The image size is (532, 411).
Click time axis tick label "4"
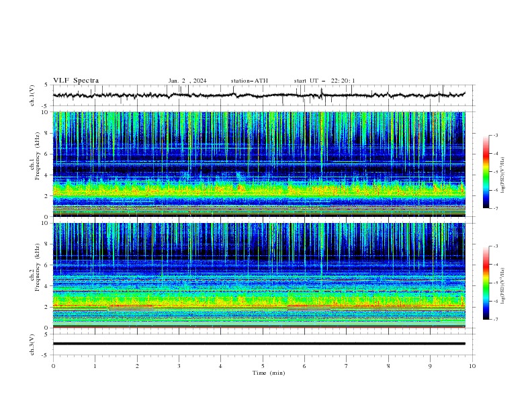221,366
